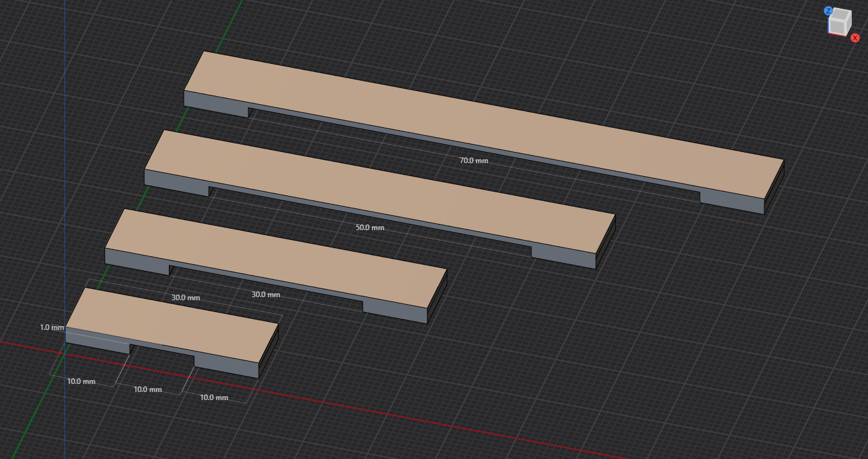Select the top face of the shortest bar

click(x=172, y=324)
